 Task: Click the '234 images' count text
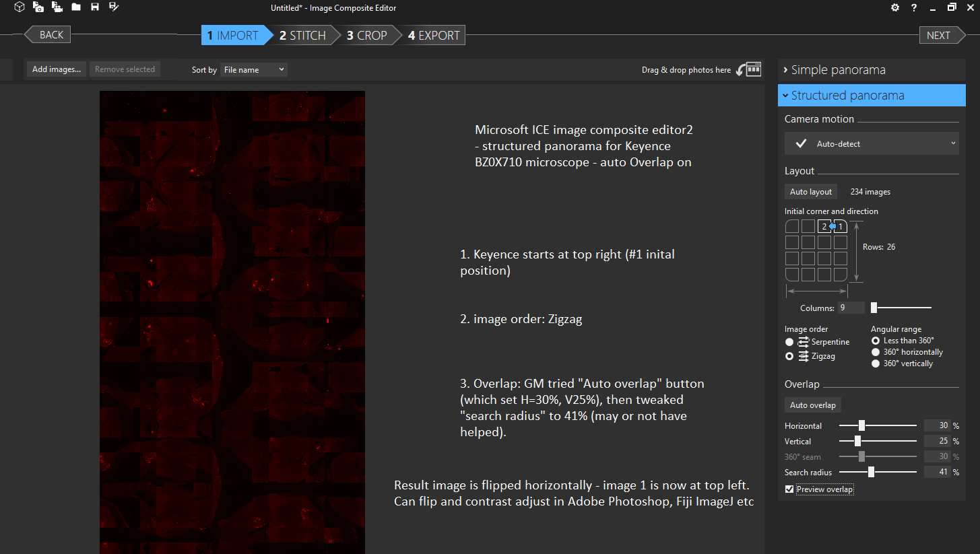(x=870, y=192)
